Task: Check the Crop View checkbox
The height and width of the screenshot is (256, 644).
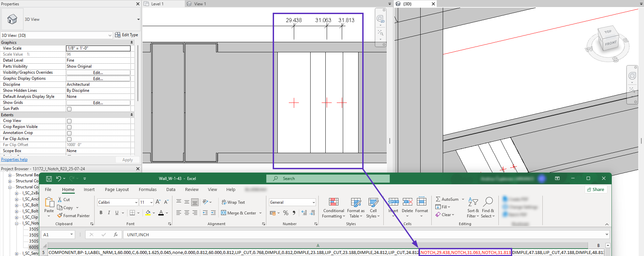Action: [69, 121]
